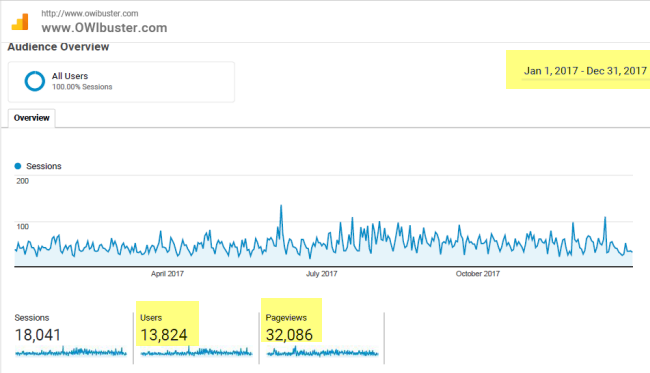Select the All Users segment circle icon
The image size is (650, 373).
pyautogui.click(x=34, y=81)
